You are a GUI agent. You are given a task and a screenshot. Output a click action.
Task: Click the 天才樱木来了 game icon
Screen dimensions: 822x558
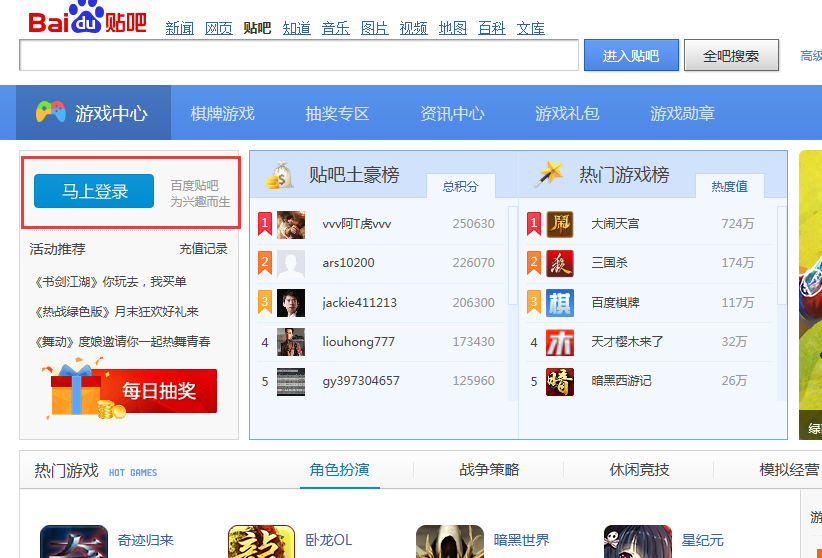click(x=560, y=342)
